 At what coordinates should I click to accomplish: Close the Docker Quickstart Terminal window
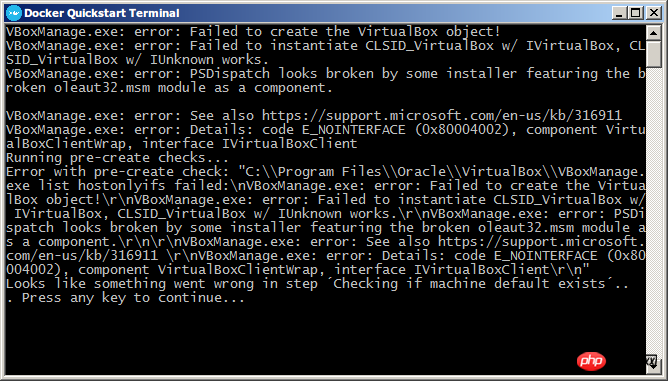pyautogui.click(x=653, y=13)
